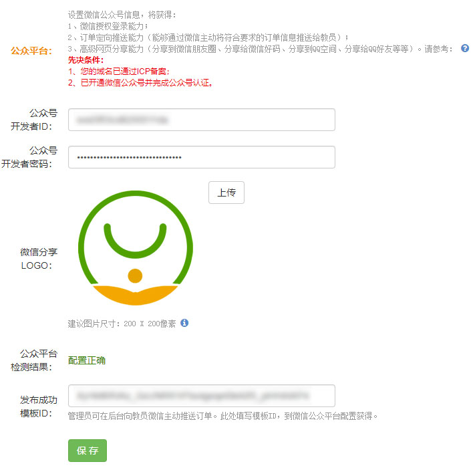
Task: Click the hint text starting 管理员可在后台
Action: 222,416
